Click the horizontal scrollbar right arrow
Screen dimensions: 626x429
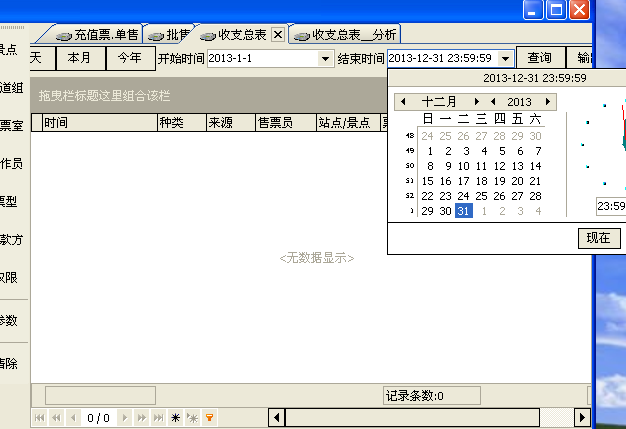(581, 417)
